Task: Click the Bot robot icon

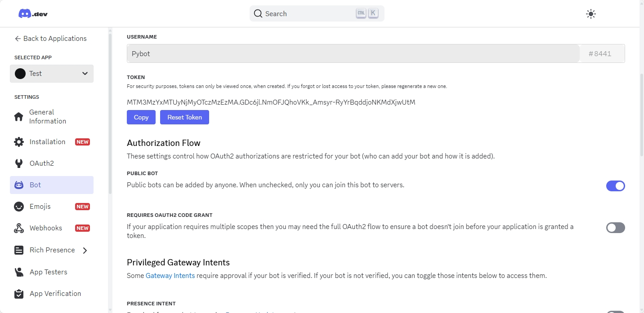Action: [19, 185]
